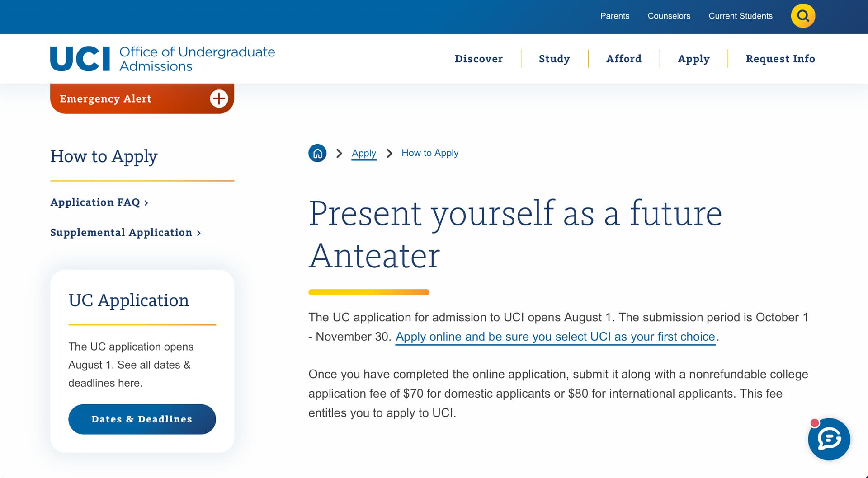Open the Study menu
Screen dimensions: 868x478
pos(554,59)
